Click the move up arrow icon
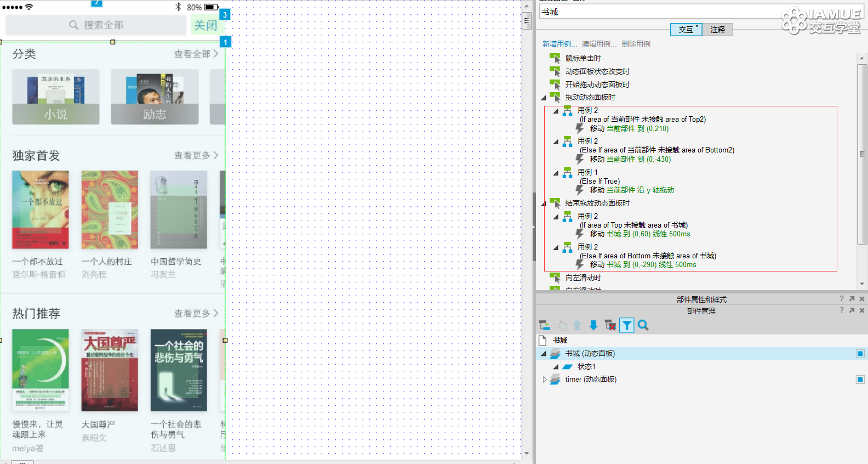Screen dimensions: 868x464 click(x=577, y=325)
